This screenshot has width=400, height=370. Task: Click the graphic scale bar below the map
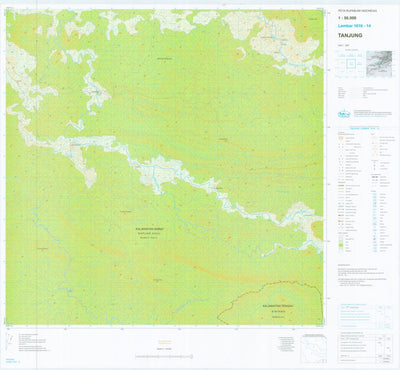(164, 357)
